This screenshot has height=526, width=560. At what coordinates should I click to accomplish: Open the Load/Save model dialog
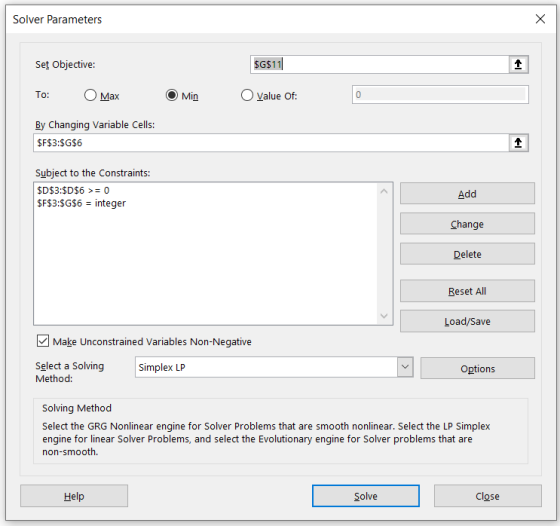[467, 321]
